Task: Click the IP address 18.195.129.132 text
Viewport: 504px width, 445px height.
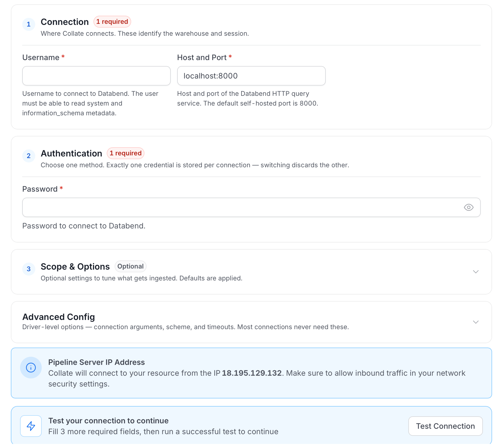Action: point(252,373)
